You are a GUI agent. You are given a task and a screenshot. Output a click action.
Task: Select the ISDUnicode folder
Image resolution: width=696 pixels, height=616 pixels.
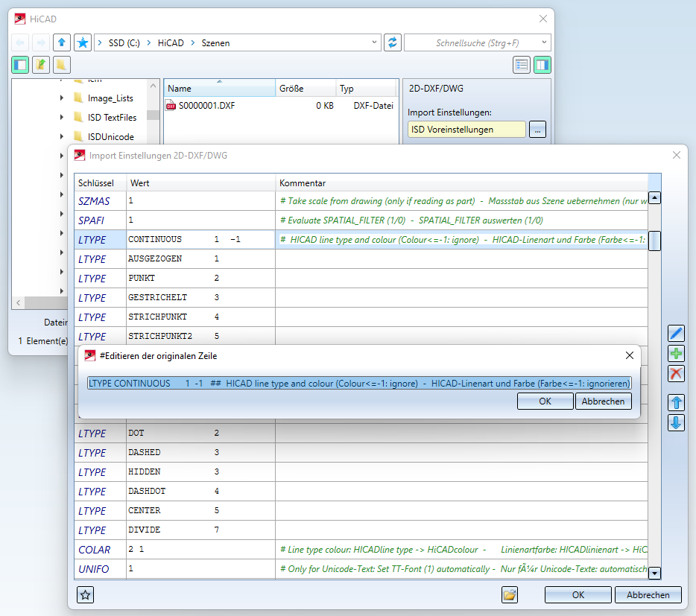pos(110,137)
